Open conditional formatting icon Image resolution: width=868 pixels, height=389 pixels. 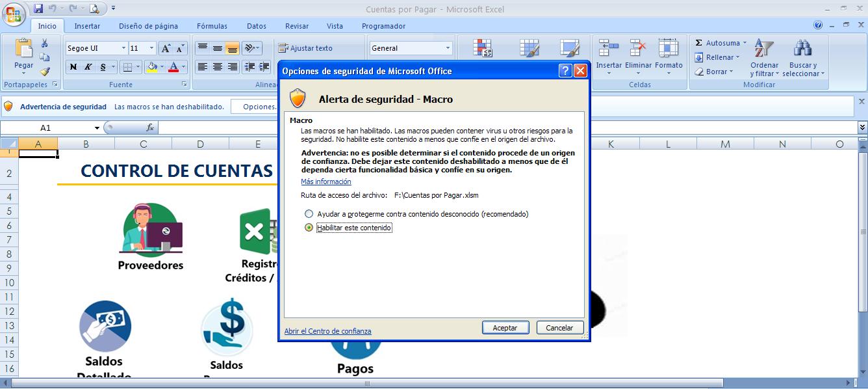coord(483,48)
